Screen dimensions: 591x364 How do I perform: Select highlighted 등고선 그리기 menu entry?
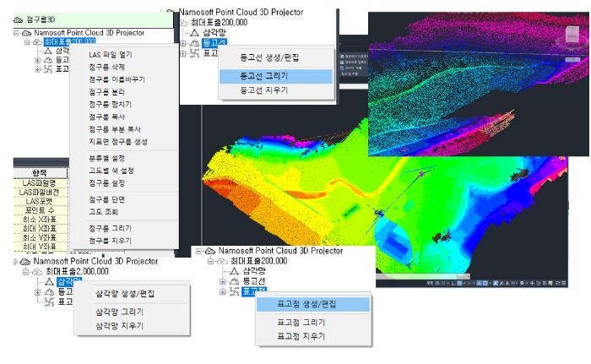275,76
